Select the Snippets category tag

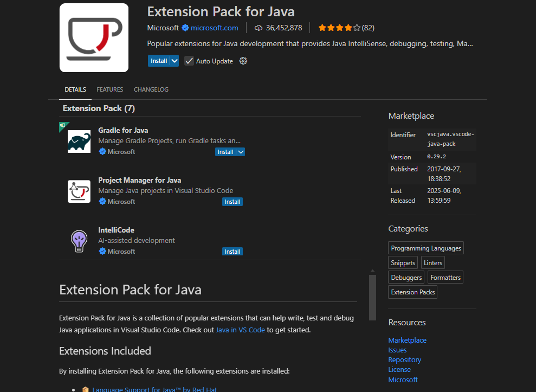click(403, 263)
